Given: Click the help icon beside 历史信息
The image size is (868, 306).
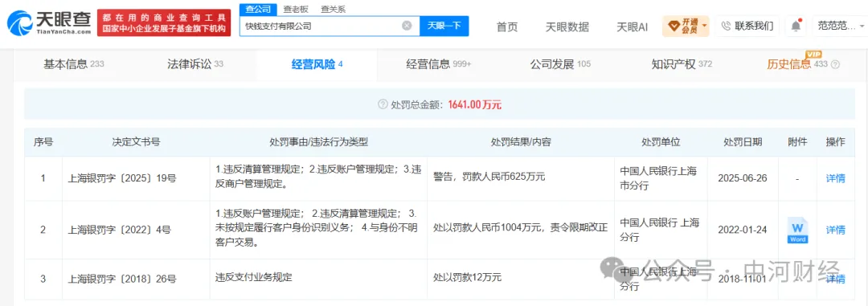Looking at the screenshot, I should (835, 65).
